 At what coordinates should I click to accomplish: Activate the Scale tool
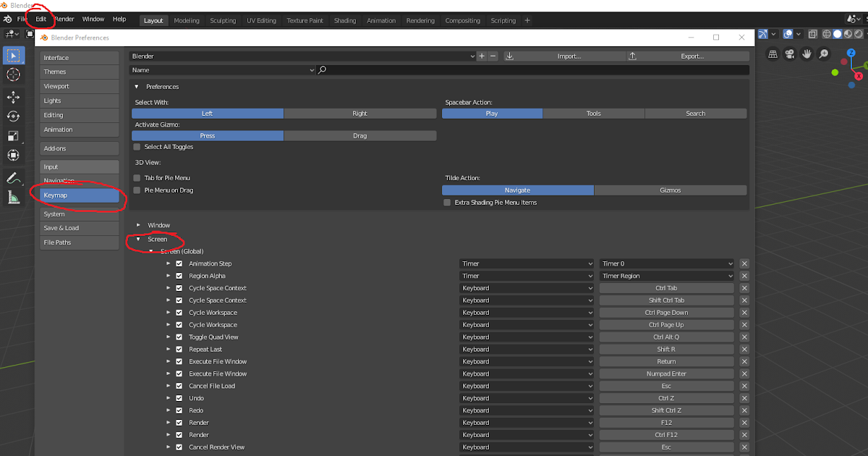coord(13,135)
